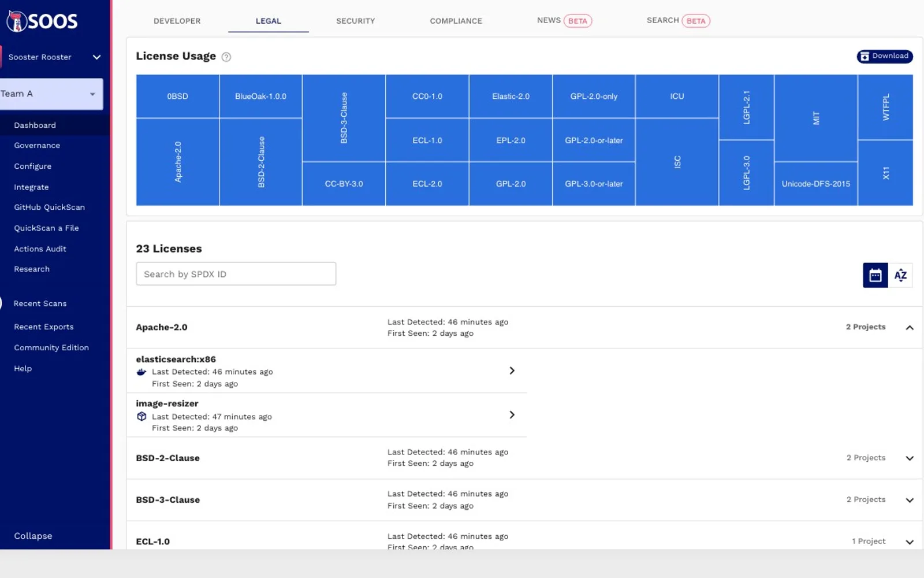Image resolution: width=924 pixels, height=578 pixels.
Task: Open QuickScan a File in sidebar
Action: [46, 228]
